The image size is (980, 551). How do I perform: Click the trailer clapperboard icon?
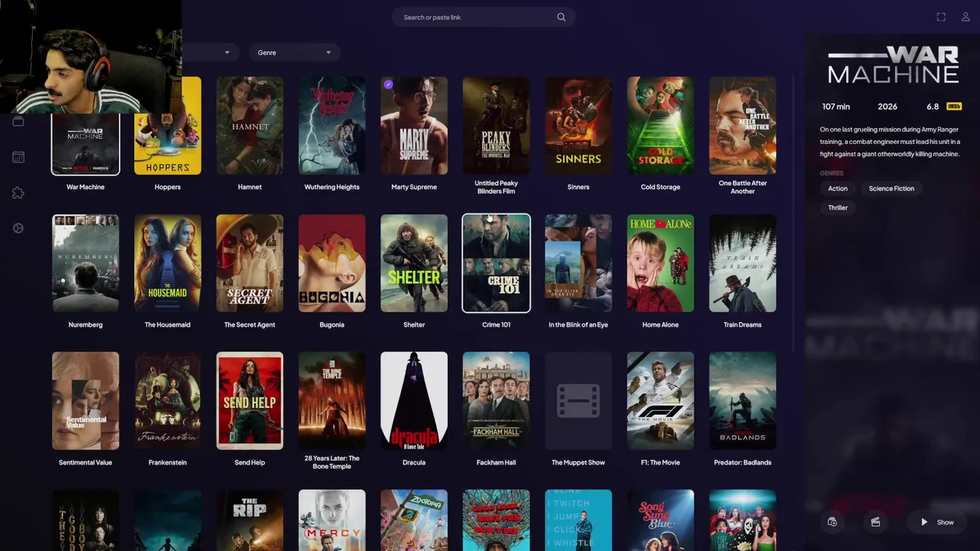click(875, 522)
